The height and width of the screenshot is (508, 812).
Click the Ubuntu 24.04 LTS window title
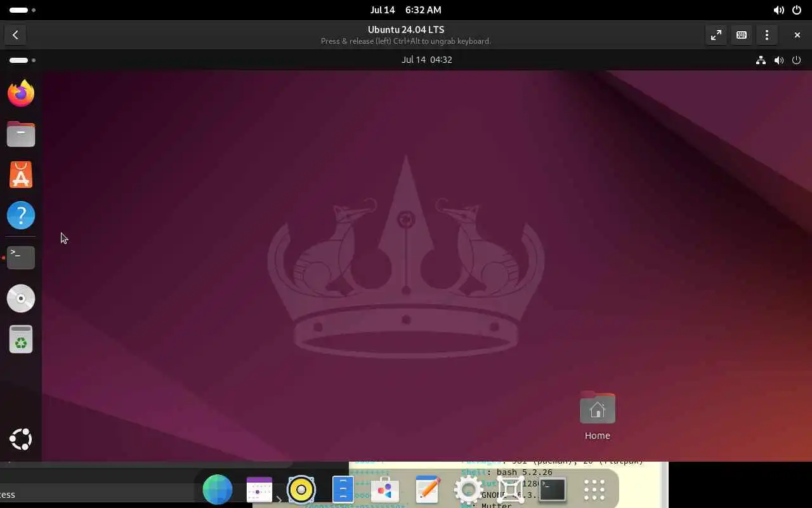406,29
